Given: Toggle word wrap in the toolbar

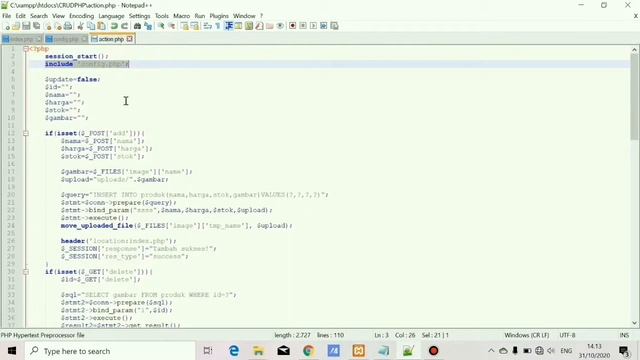Looking at the screenshot, I should [x=207, y=26].
